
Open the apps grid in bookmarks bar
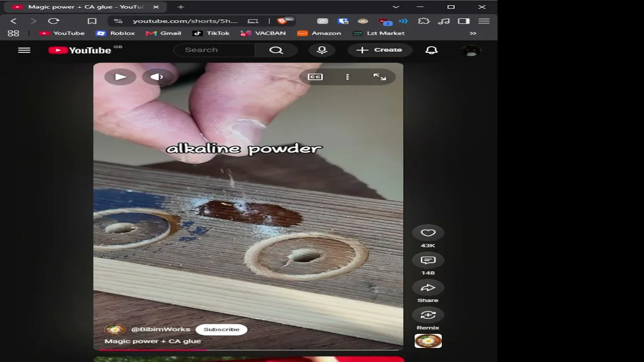pyautogui.click(x=14, y=33)
